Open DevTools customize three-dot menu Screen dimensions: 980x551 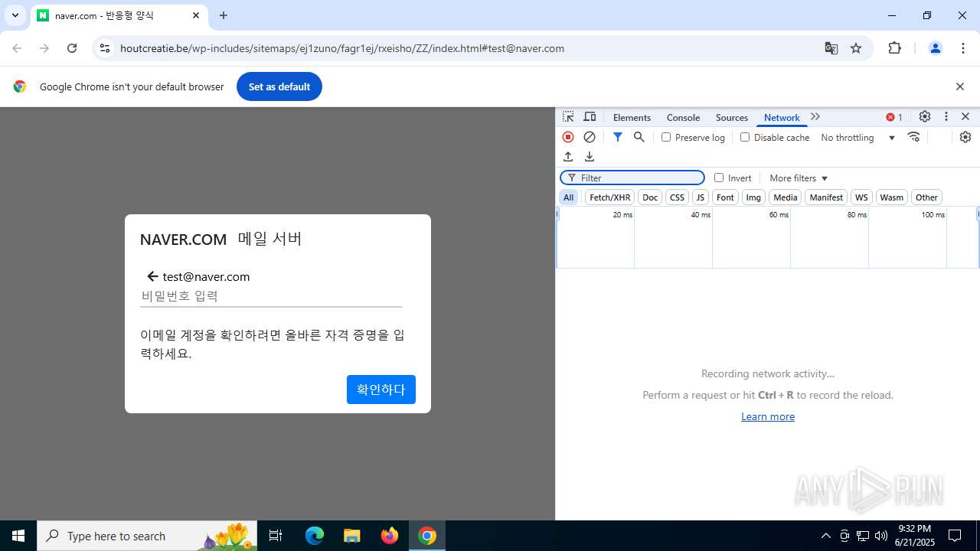946,117
